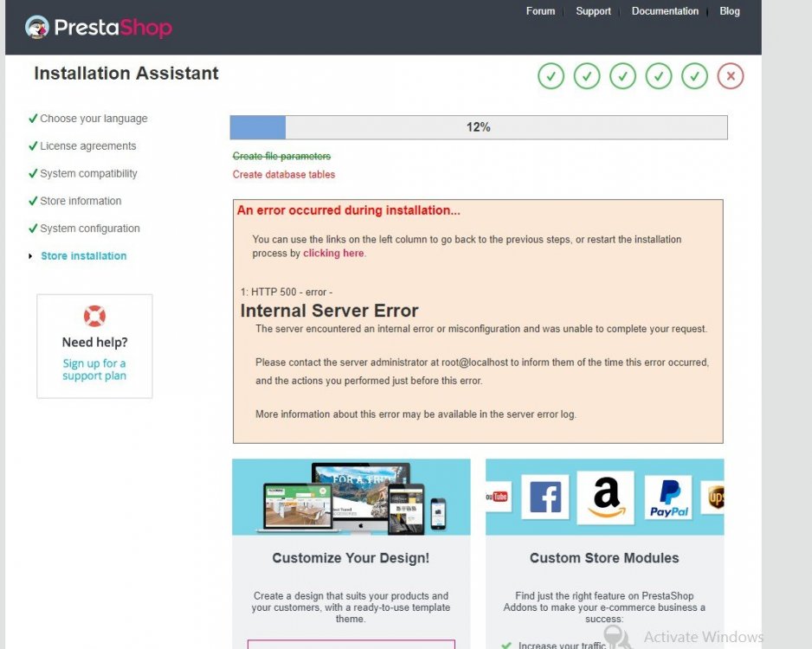Open the Forum menu link

540,11
